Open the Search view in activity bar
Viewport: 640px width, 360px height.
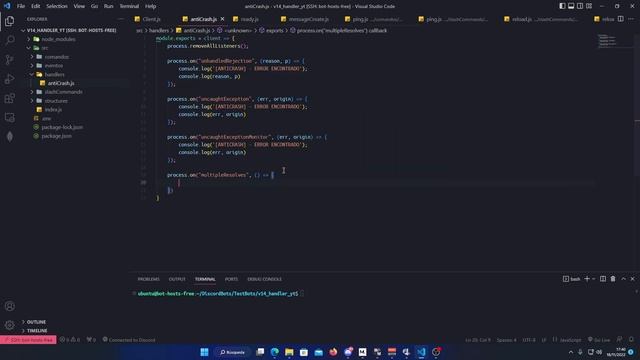pyautogui.click(x=9, y=40)
